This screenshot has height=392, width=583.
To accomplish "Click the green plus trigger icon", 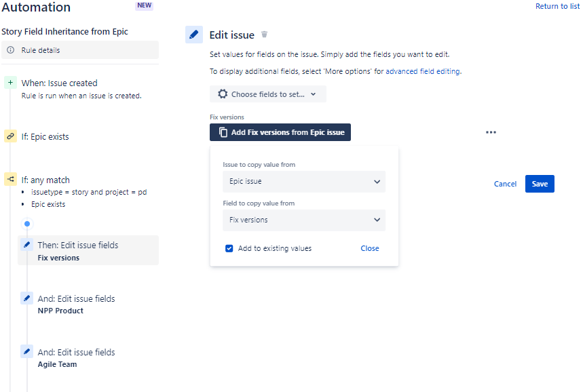I will click(x=10, y=83).
